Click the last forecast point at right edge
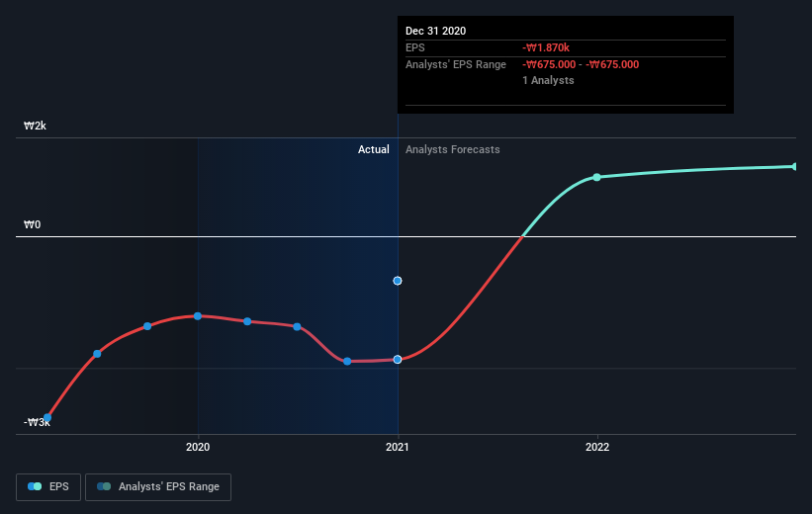 [x=795, y=167]
